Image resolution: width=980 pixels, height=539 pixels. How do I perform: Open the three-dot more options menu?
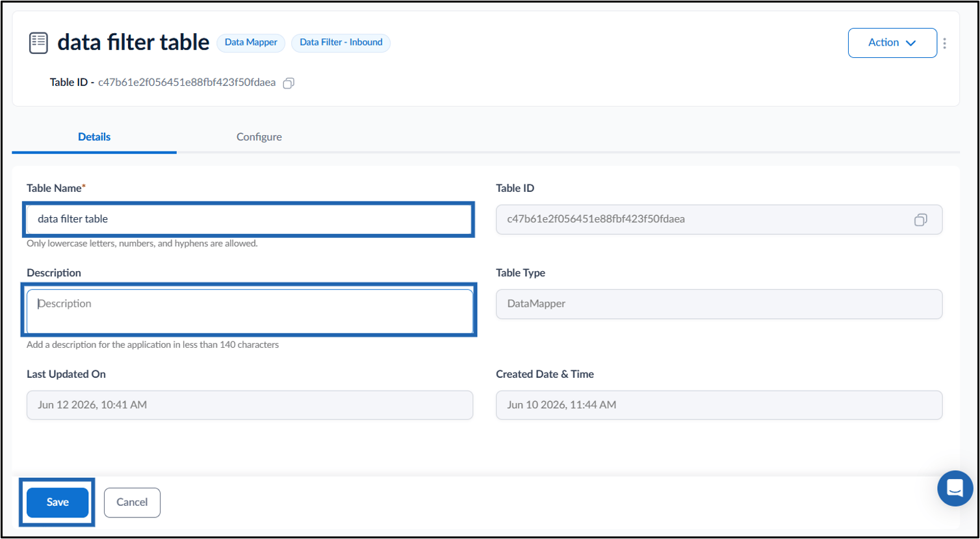944,43
